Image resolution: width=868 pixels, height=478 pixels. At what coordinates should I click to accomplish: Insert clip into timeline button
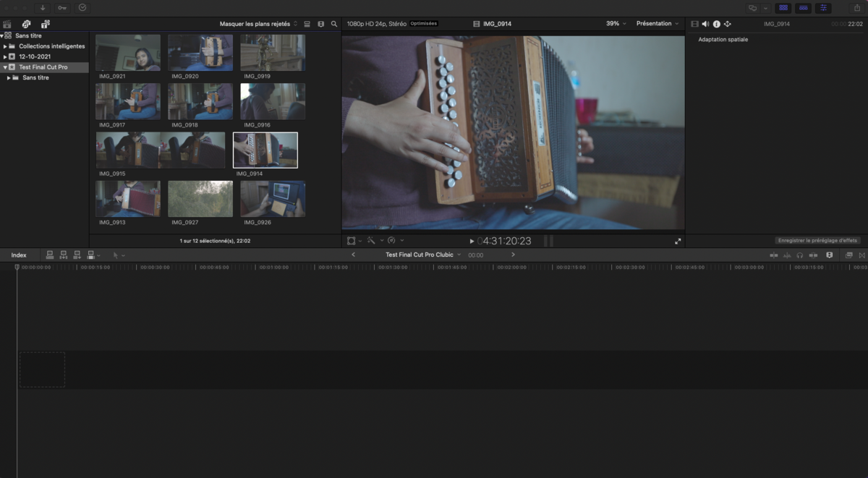tap(64, 255)
